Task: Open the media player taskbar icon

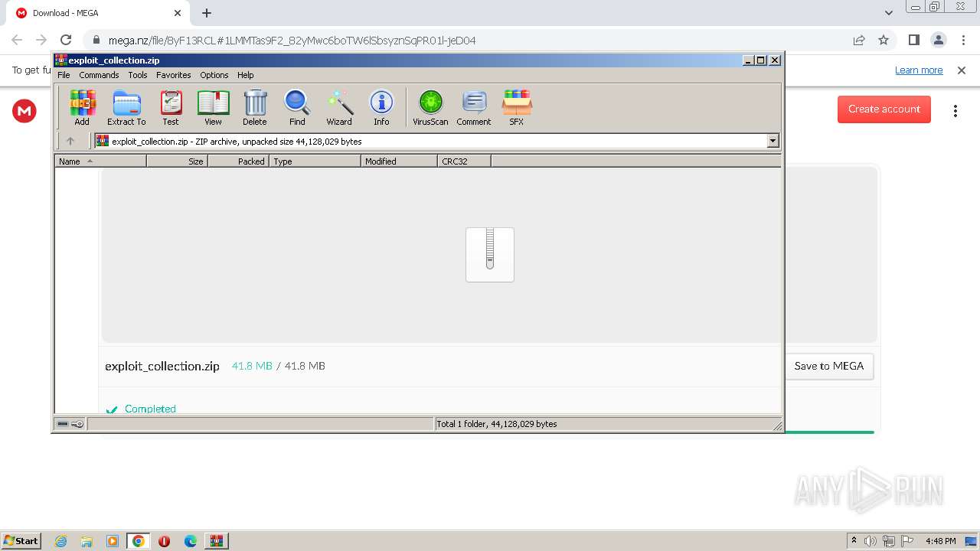Action: coord(113,541)
